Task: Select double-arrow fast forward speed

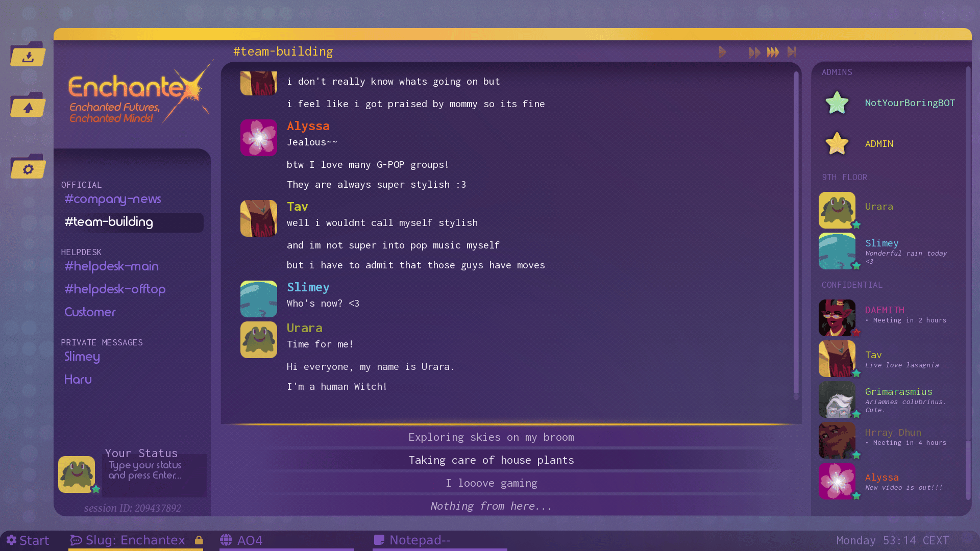Action: (x=754, y=52)
